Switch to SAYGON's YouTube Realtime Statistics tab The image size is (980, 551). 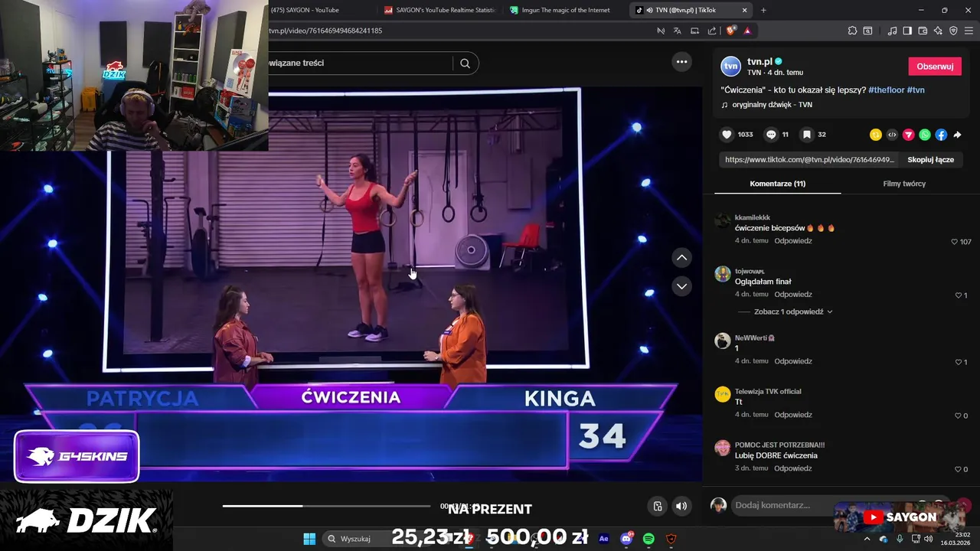point(440,10)
